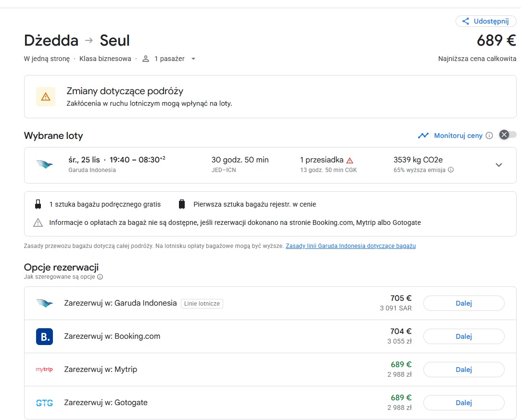This screenshot has height=420, width=521.
Task: Click the Garuda Indonesia logo in selected flight
Action: [x=45, y=164]
